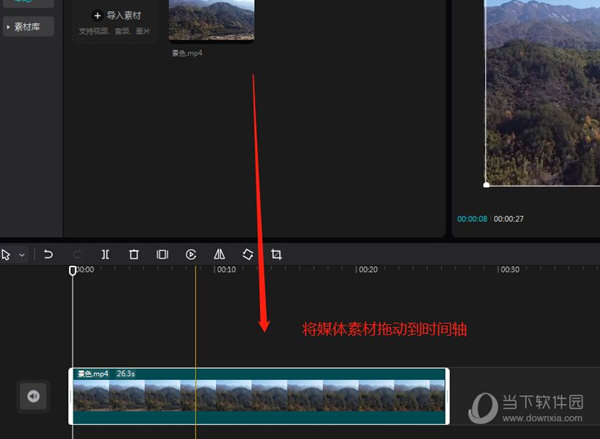Open the selection tool mode dropdown
The image size is (600, 439).
point(22,255)
